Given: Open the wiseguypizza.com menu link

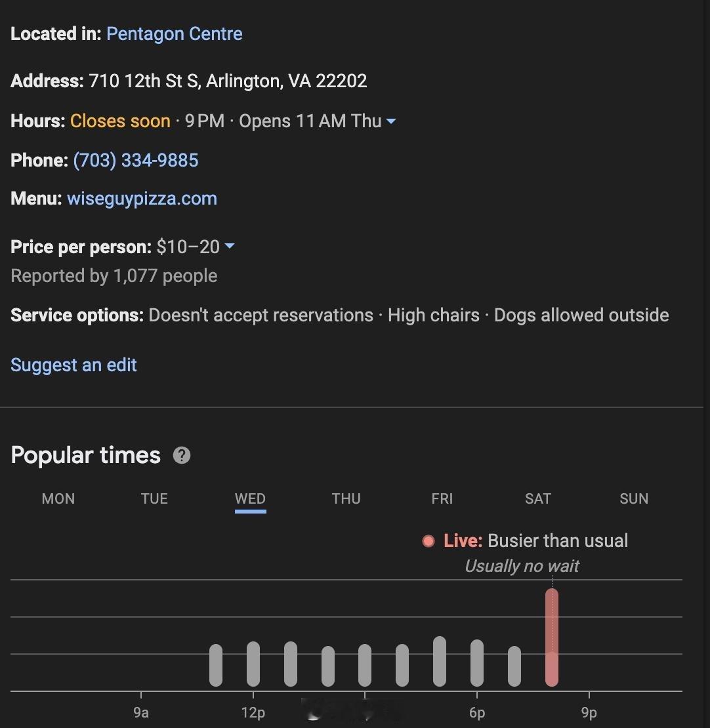Looking at the screenshot, I should (142, 199).
